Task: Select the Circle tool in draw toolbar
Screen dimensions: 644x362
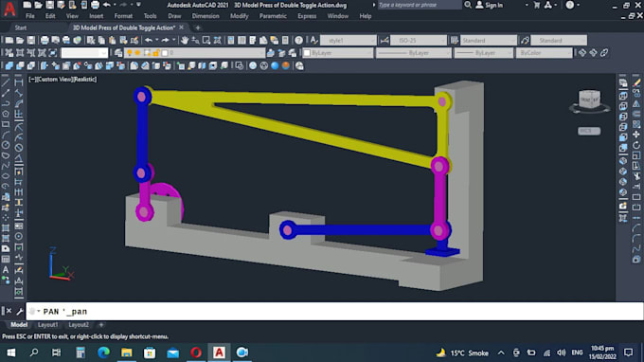Action: coord(6,145)
